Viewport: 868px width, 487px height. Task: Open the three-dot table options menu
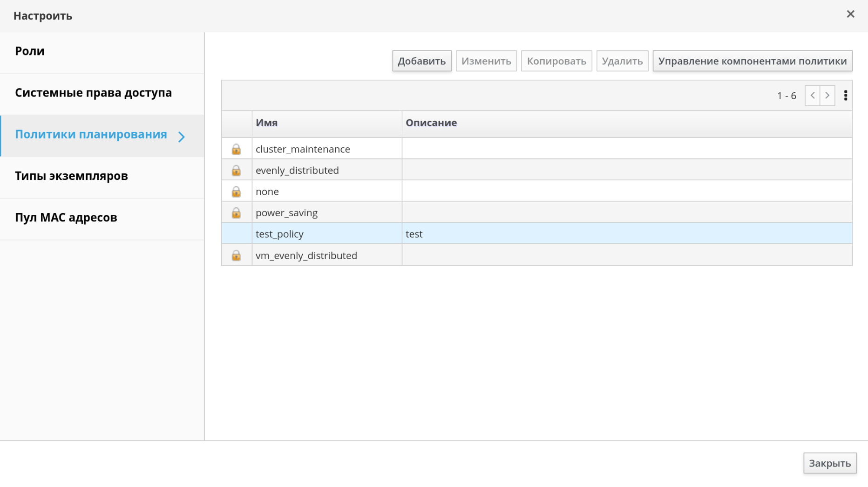[x=845, y=96]
